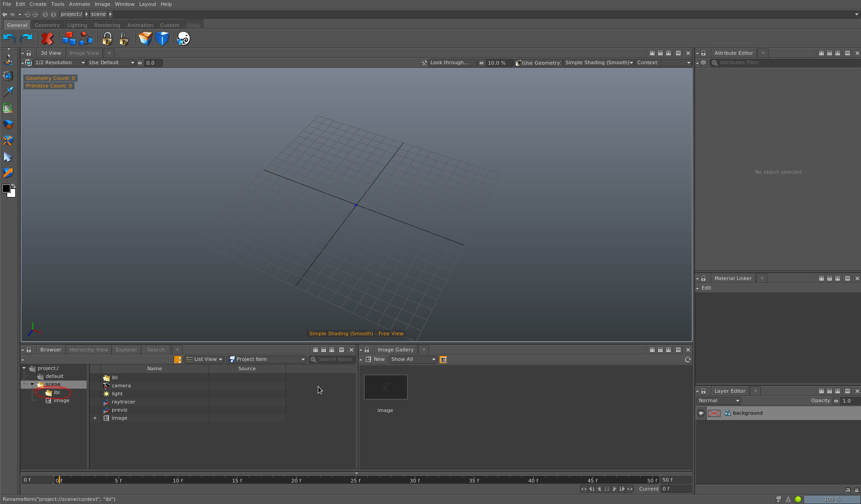The height and width of the screenshot is (504, 861).
Task: Open the Show All dropdown in Image Gallery
Action: click(x=413, y=359)
